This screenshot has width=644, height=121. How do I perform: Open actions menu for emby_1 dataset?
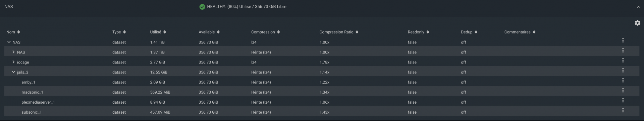click(623, 80)
